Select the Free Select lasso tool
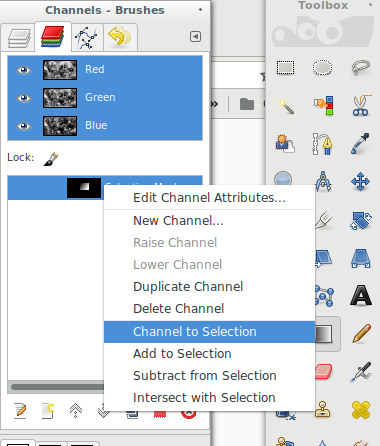Screen dimensions: 380x446 coord(361,68)
